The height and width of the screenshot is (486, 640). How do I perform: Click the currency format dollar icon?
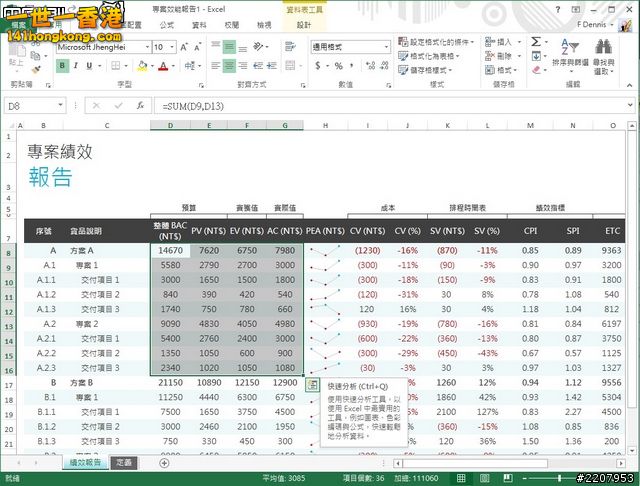coord(319,65)
